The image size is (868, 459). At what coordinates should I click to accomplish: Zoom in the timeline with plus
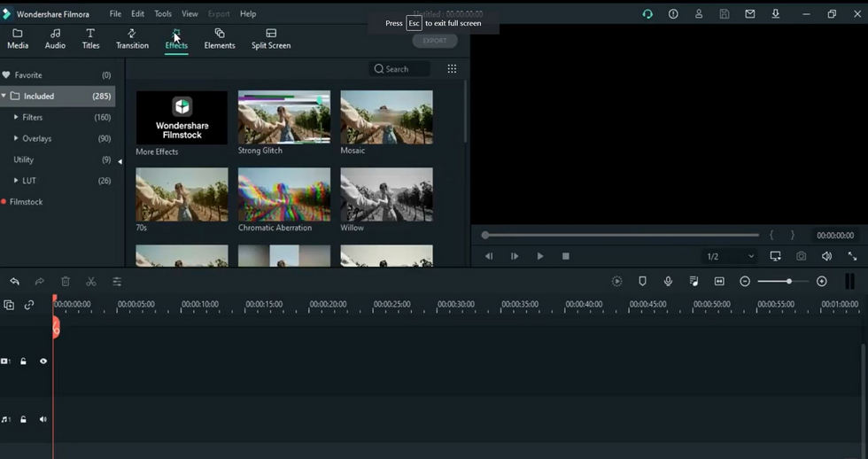[x=822, y=282]
